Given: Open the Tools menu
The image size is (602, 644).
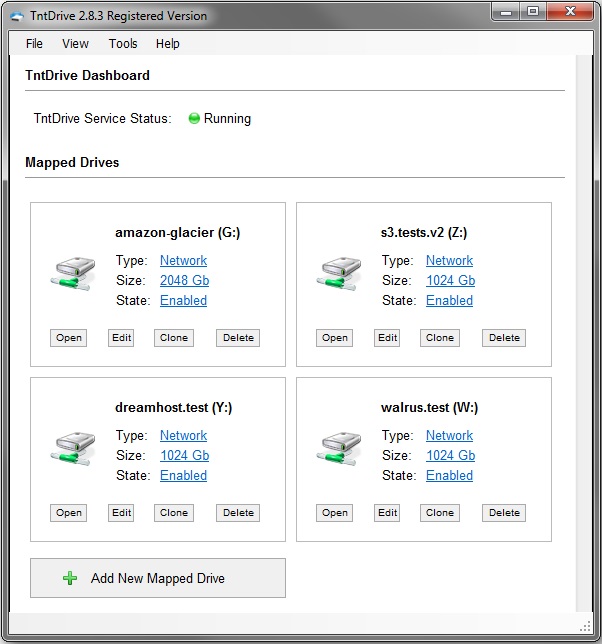Looking at the screenshot, I should [x=123, y=44].
